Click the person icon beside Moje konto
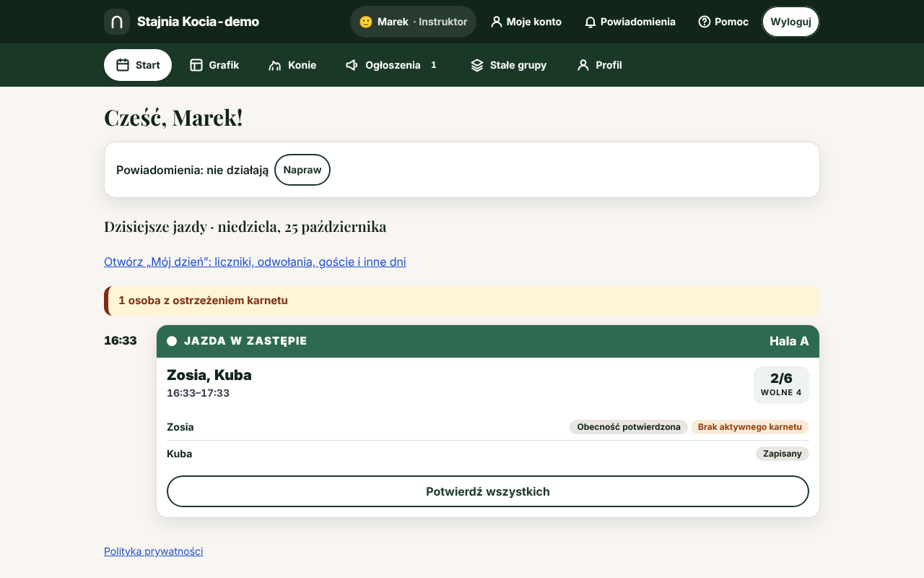The height and width of the screenshot is (578, 924). point(497,22)
